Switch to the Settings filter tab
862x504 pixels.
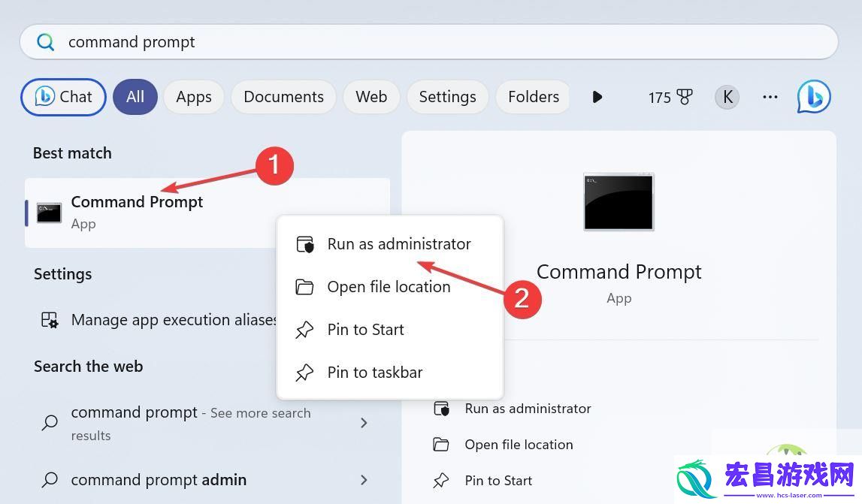tap(447, 97)
